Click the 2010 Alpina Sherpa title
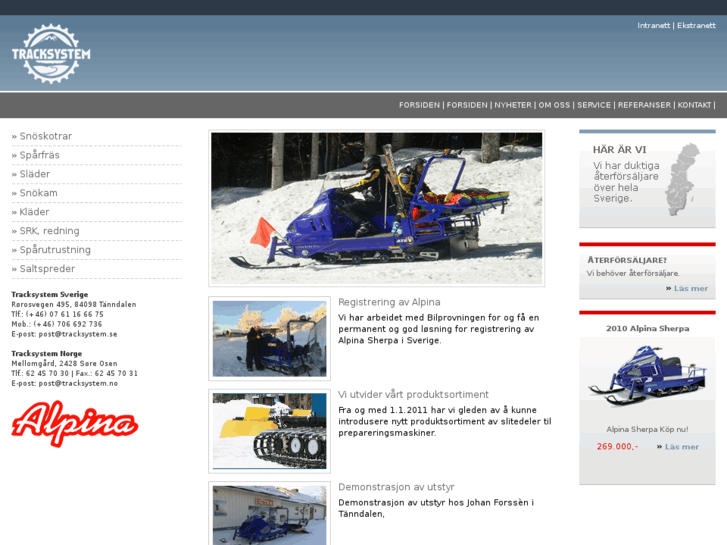727x545 pixels. pyautogui.click(x=647, y=328)
